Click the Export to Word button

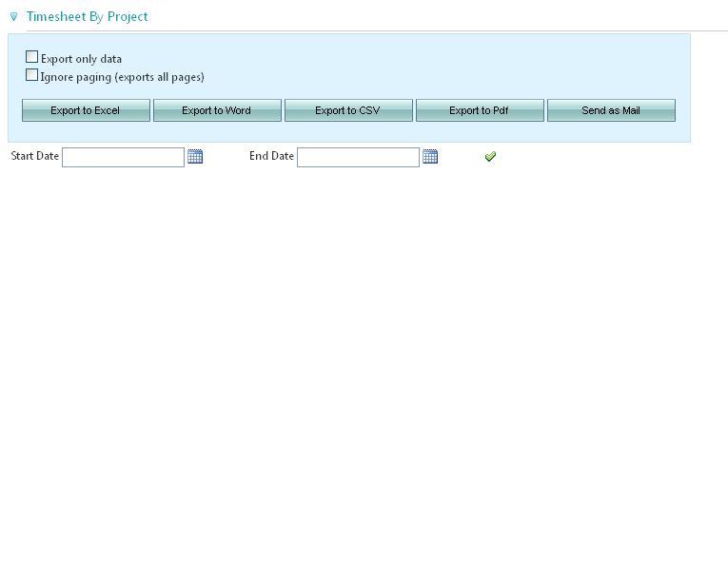point(217,110)
